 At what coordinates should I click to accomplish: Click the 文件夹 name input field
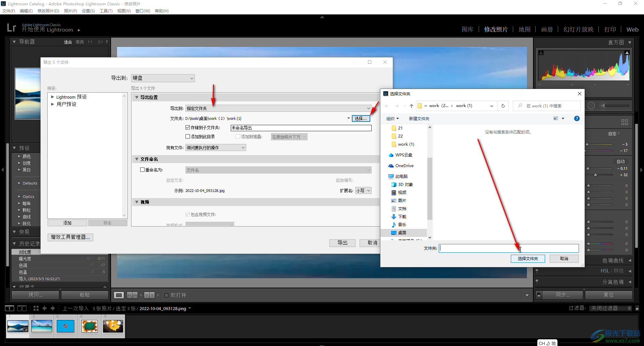pyautogui.click(x=509, y=248)
